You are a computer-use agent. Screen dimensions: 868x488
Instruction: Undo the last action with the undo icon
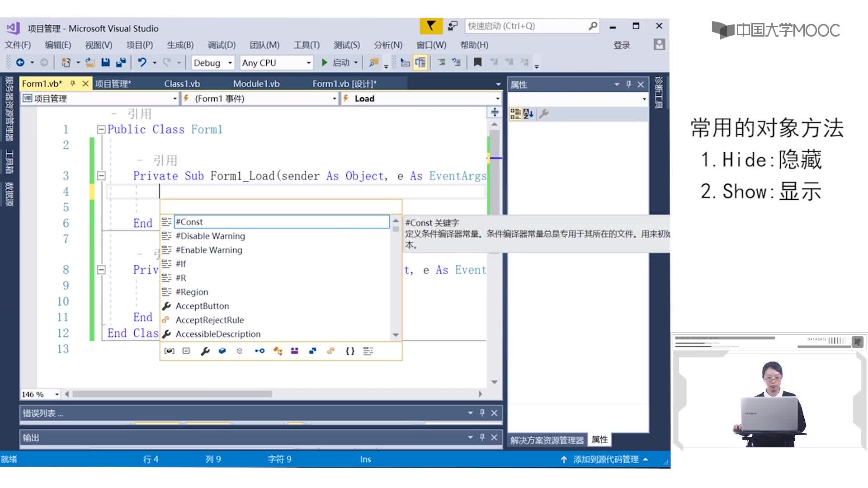142,62
